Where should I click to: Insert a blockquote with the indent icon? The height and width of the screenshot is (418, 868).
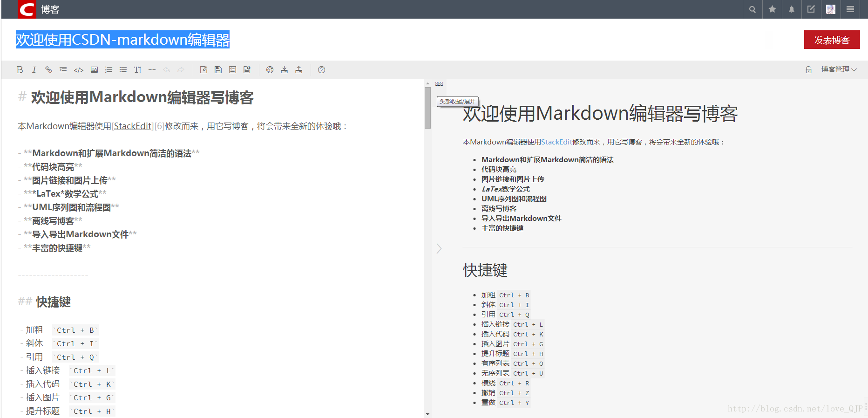click(63, 70)
